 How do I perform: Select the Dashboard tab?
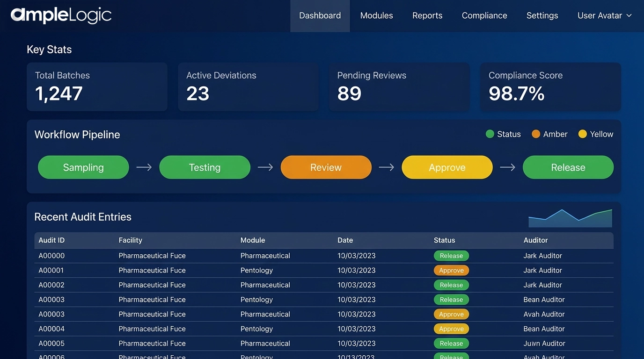click(320, 15)
